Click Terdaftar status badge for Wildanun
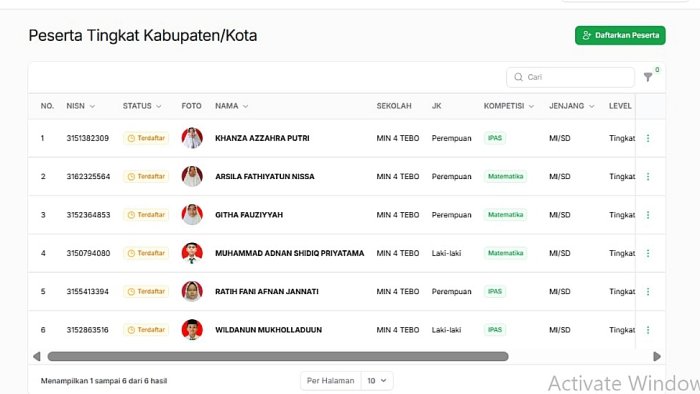The height and width of the screenshot is (394, 700). pos(146,330)
